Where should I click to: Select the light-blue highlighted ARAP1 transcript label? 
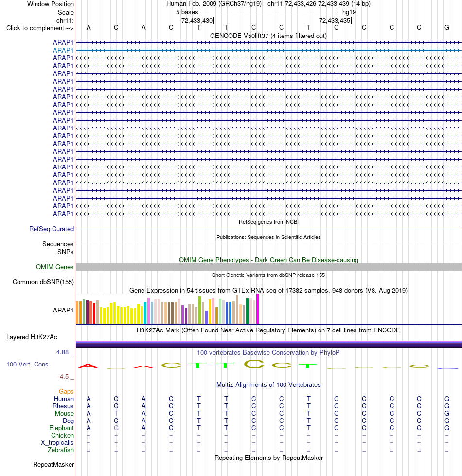63,50
